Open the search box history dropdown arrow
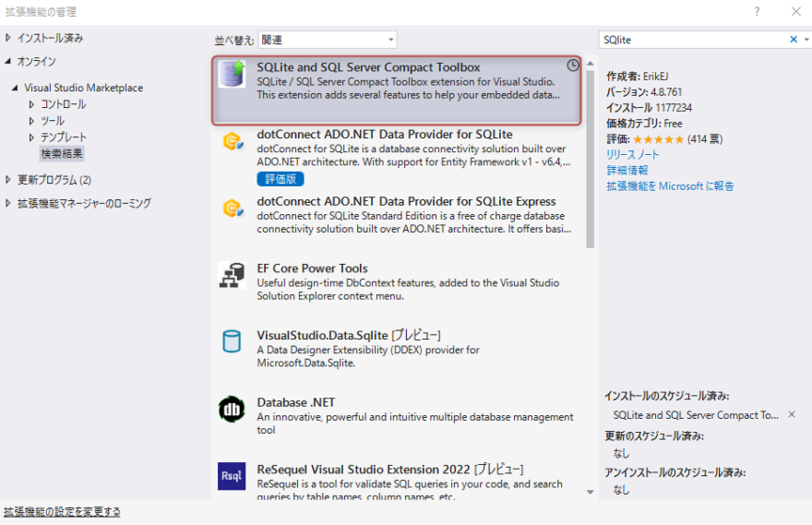Viewport: 812px width, 525px height. click(806, 40)
